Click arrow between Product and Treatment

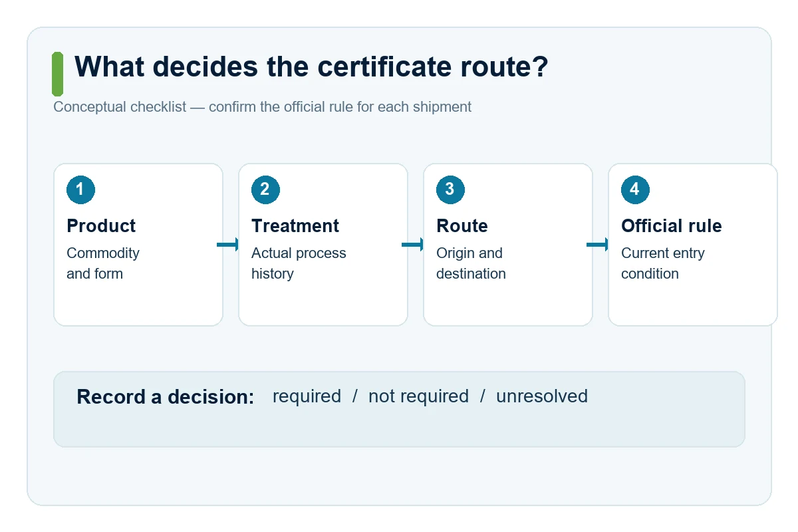pyautogui.click(x=227, y=245)
